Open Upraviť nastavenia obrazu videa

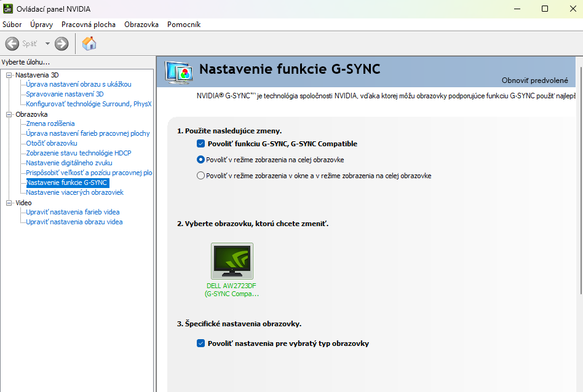tap(74, 222)
